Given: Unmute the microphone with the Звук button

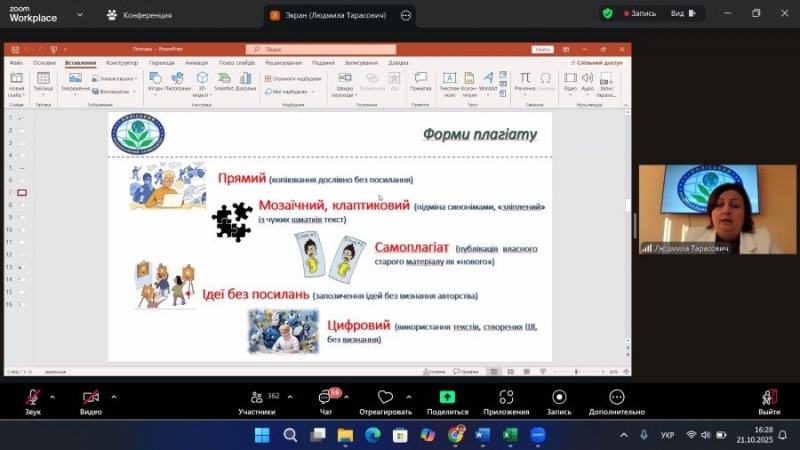Looking at the screenshot, I should [x=33, y=397].
